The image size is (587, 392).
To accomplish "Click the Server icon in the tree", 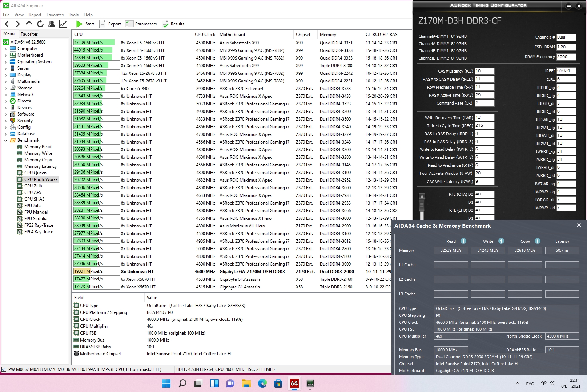I will (x=13, y=68).
